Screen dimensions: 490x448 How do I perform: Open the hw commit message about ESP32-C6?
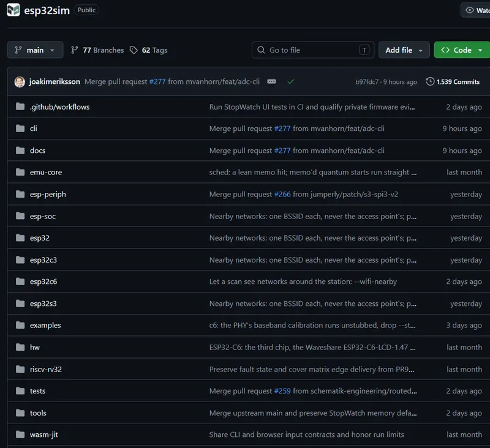[x=312, y=347]
